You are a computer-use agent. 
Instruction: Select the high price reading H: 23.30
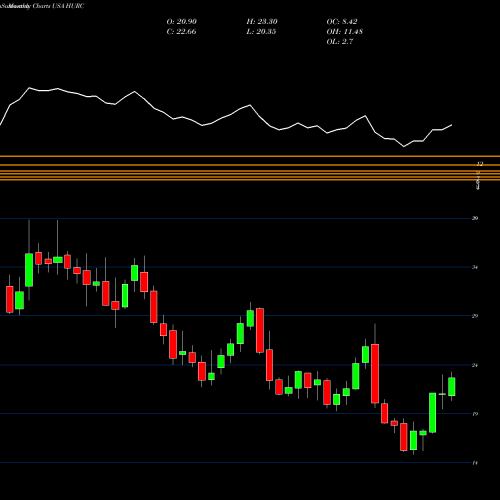tap(262, 22)
